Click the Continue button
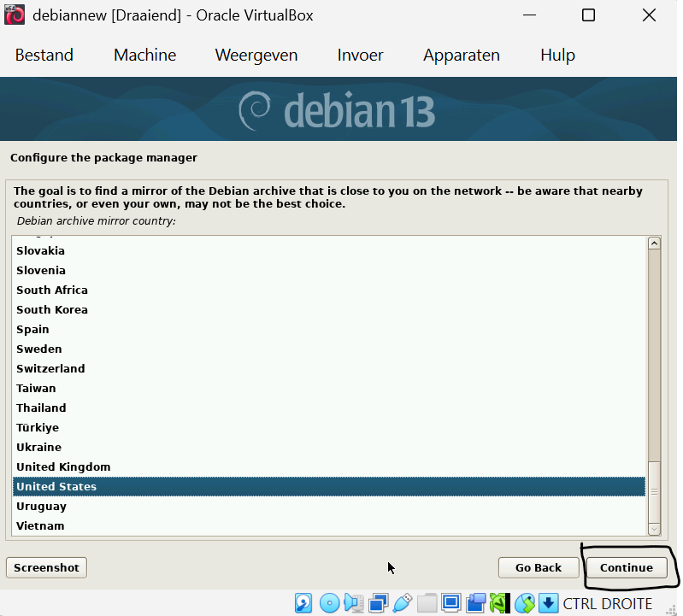This screenshot has width=683, height=616. click(627, 567)
